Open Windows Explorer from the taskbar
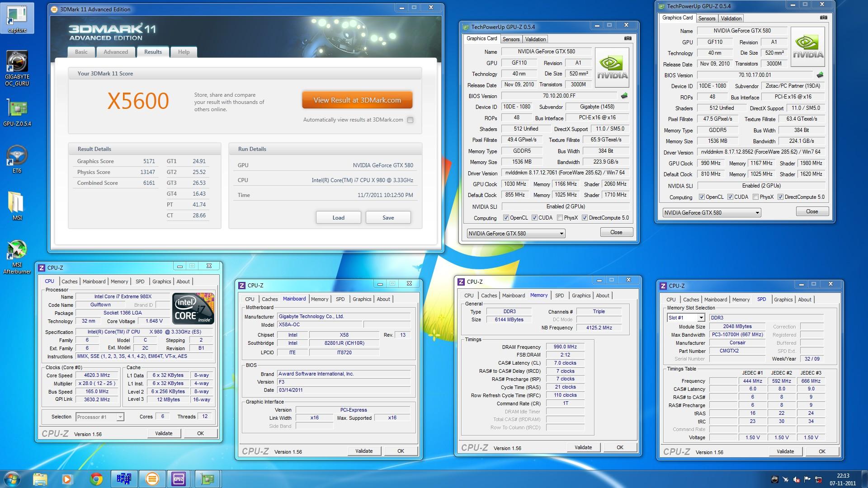Image resolution: width=868 pixels, height=488 pixels. pos(40,479)
